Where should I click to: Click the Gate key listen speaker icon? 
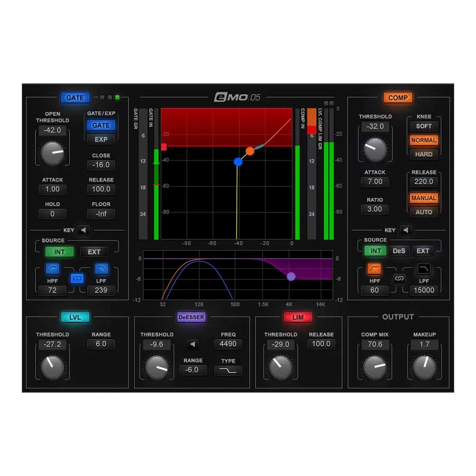coord(84,230)
